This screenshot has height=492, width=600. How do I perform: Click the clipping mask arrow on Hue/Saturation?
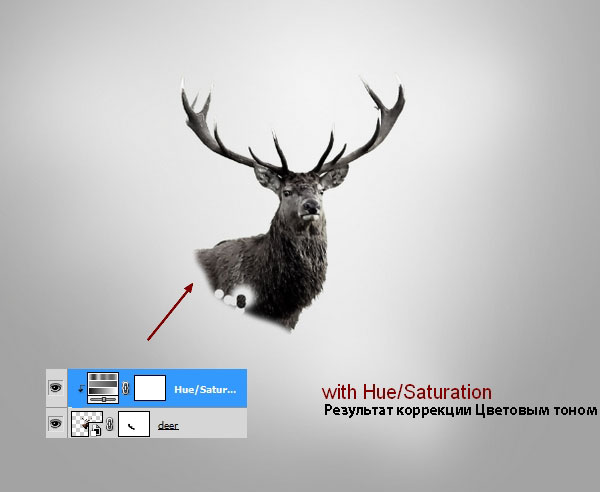click(81, 389)
